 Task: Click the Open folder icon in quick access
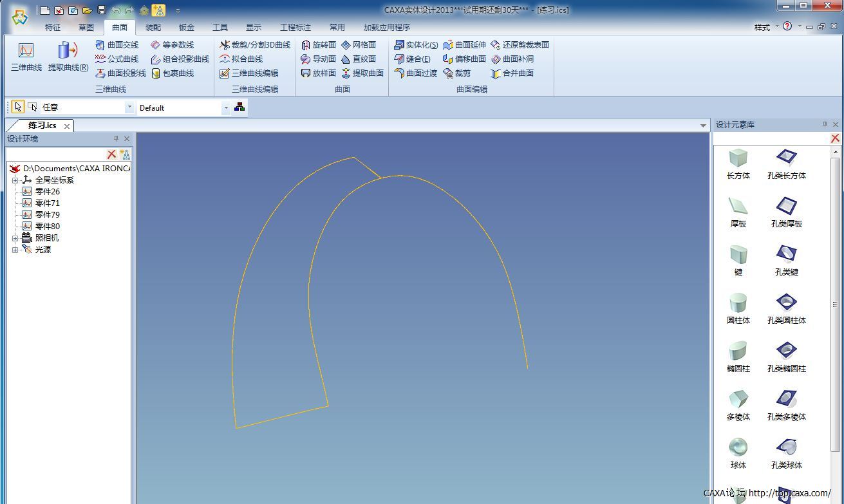(x=87, y=10)
